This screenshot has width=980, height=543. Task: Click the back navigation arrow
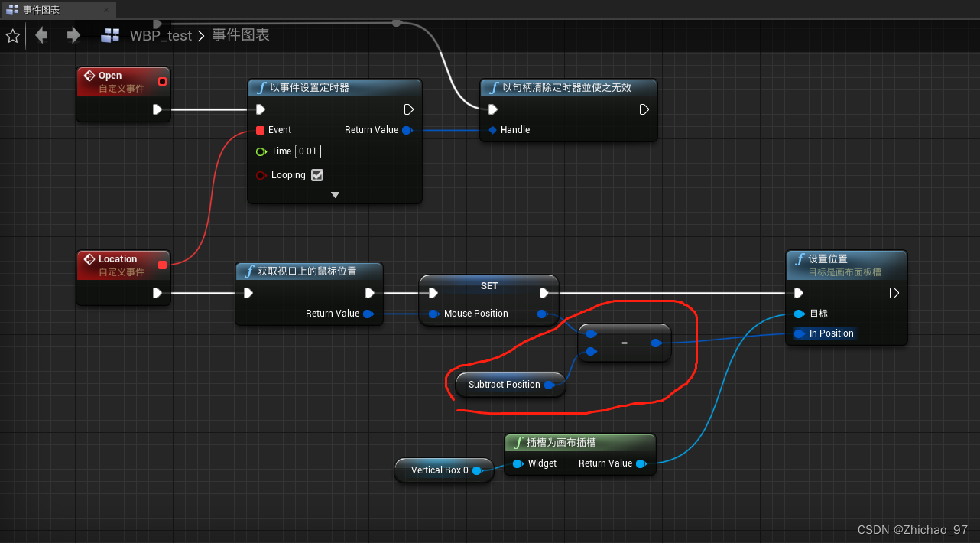tap(41, 35)
